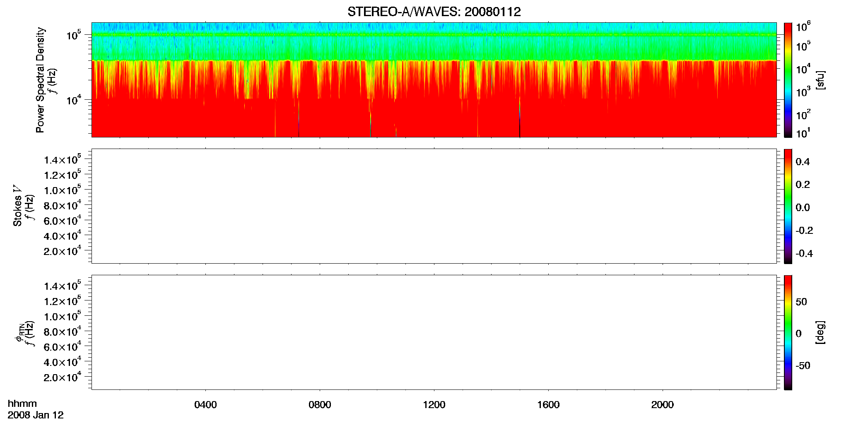Image resolution: width=868 pixels, height=447 pixels.
Task: Click the [sfu] units label
Action: (820, 80)
